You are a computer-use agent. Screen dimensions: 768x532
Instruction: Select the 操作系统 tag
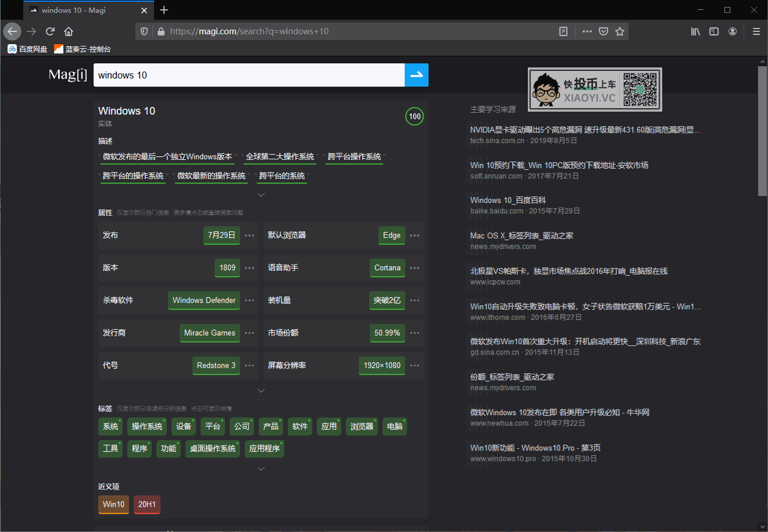coord(147,426)
